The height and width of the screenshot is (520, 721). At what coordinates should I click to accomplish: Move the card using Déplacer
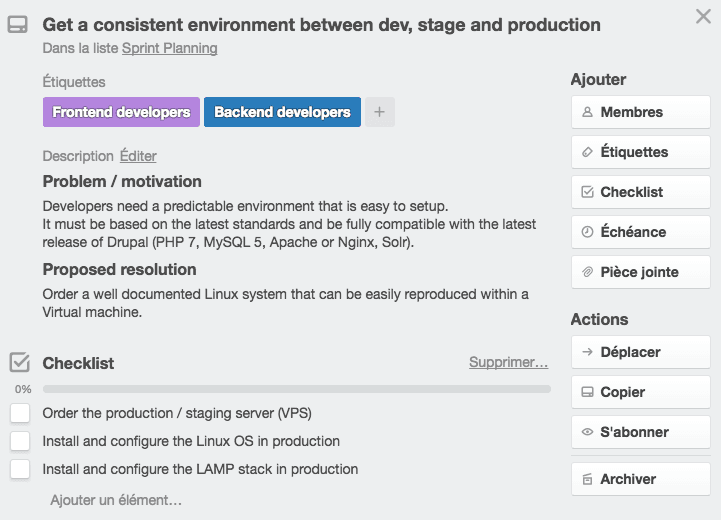coord(640,352)
